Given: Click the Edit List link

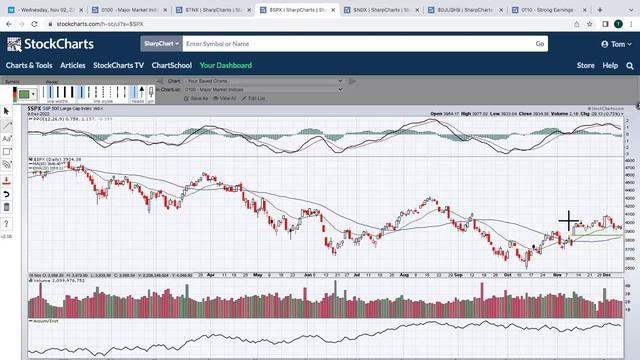Looking at the screenshot, I should [x=253, y=98].
